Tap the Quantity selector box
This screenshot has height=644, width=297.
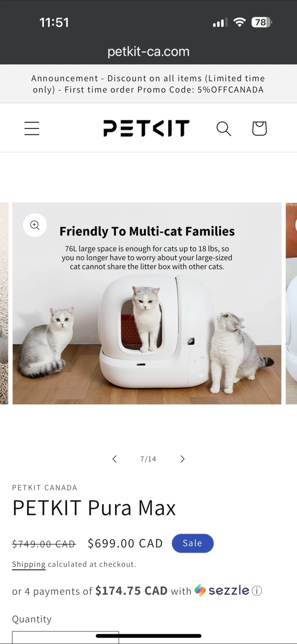pos(65,637)
